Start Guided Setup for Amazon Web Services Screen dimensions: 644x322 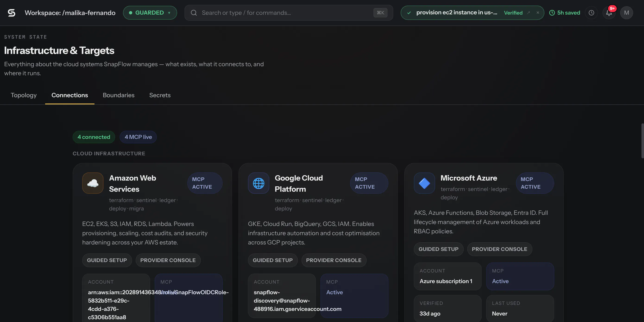[x=107, y=260]
